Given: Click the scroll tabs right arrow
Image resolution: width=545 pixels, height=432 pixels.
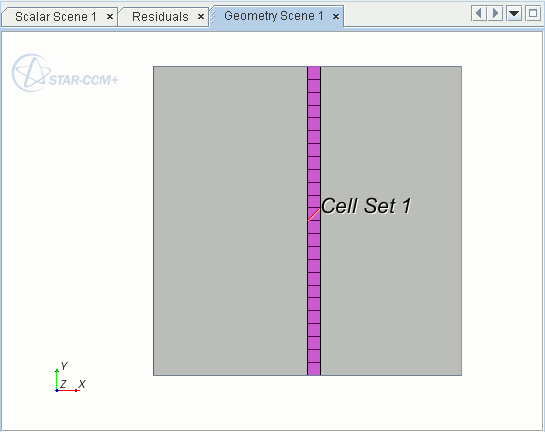Looking at the screenshot, I should click(x=495, y=14).
